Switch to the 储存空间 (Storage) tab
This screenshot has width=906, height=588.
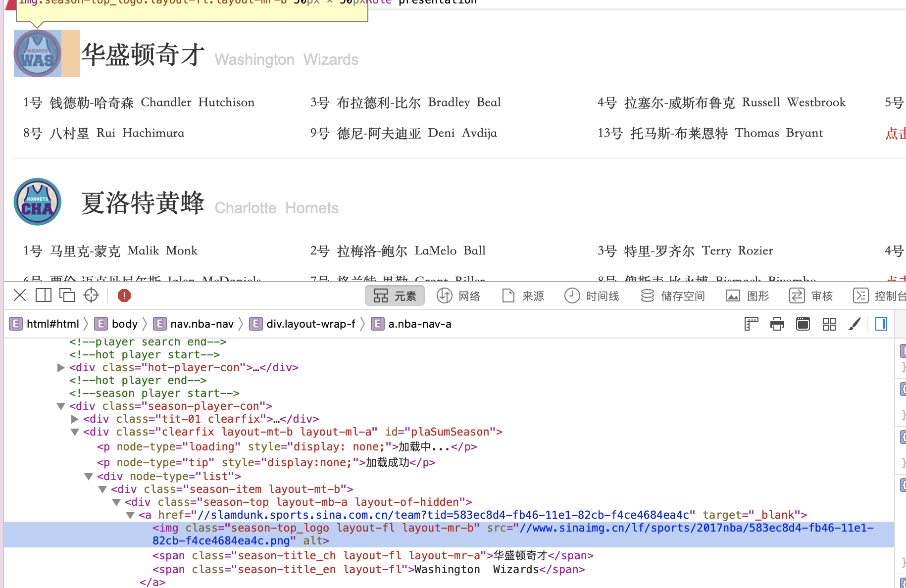(x=672, y=296)
